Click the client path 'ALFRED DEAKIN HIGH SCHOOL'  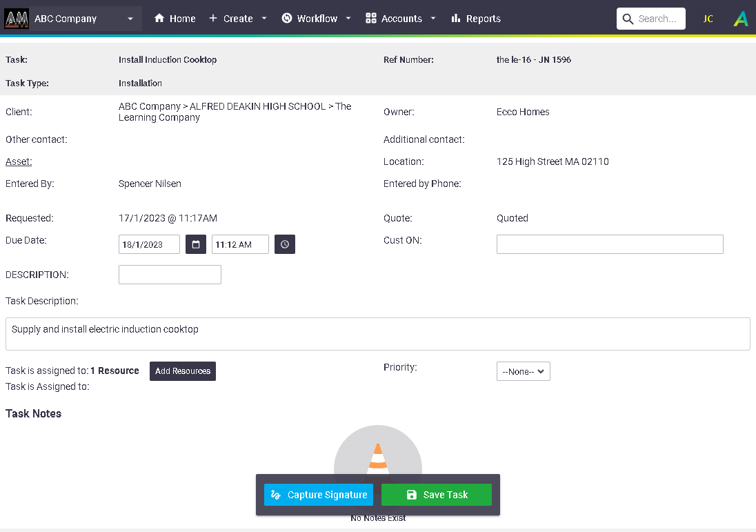[257, 106]
